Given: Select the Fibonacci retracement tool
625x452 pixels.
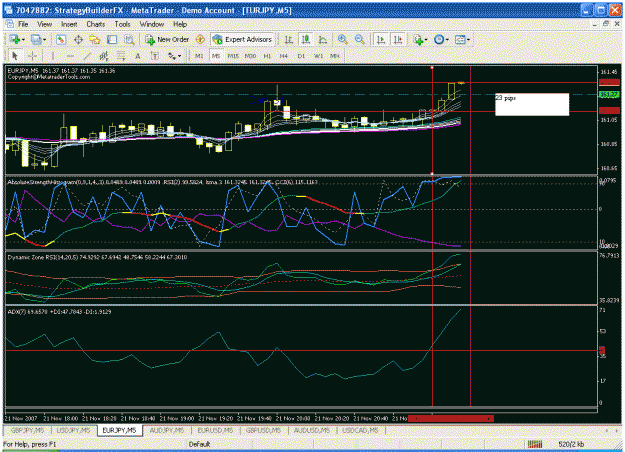Looking at the screenshot, I should 121,56.
